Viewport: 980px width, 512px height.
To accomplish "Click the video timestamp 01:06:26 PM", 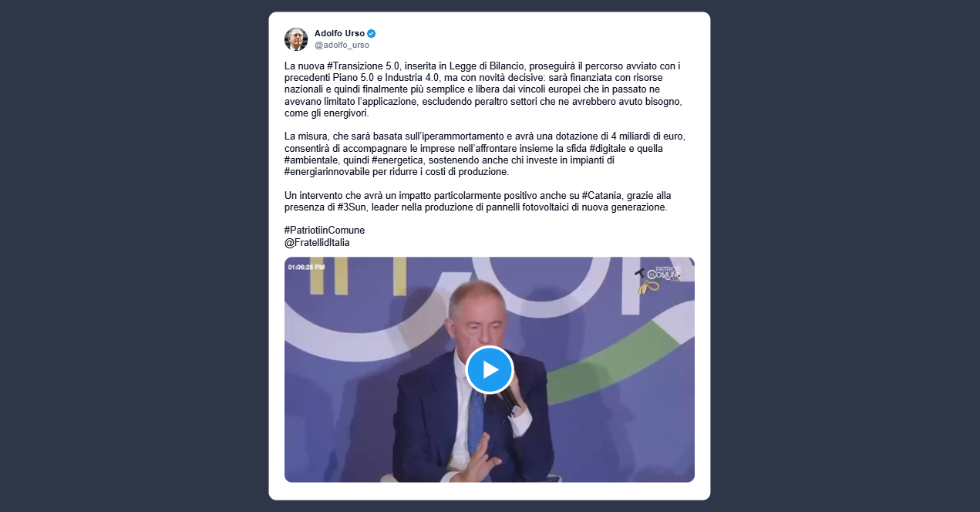I will [x=306, y=267].
